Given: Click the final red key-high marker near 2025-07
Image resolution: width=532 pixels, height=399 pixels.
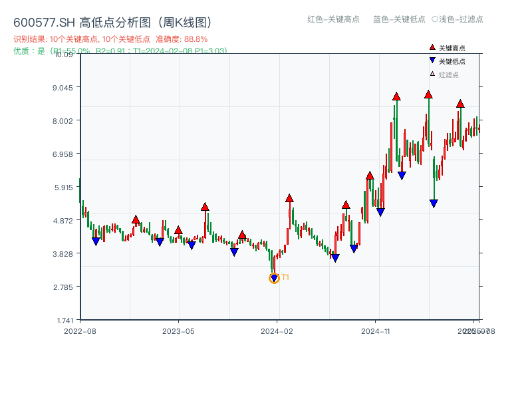Looking at the screenshot, I should [x=460, y=104].
